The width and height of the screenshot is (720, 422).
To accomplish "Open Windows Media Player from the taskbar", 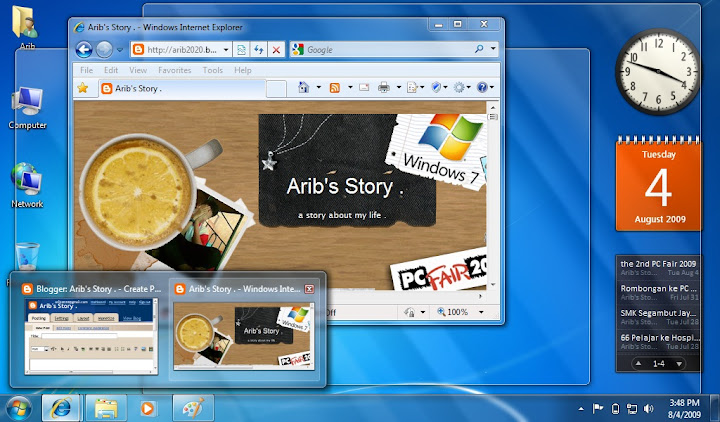I will click(x=148, y=408).
